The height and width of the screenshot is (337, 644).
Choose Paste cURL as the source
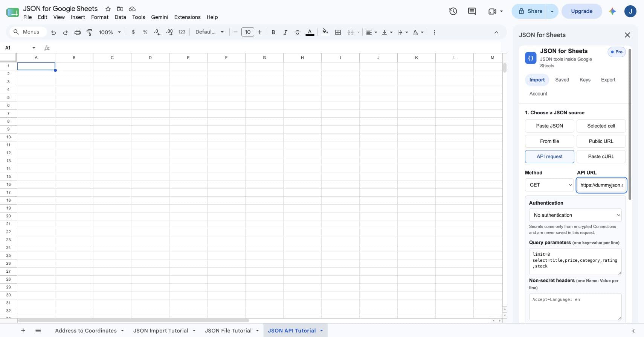pyautogui.click(x=601, y=156)
